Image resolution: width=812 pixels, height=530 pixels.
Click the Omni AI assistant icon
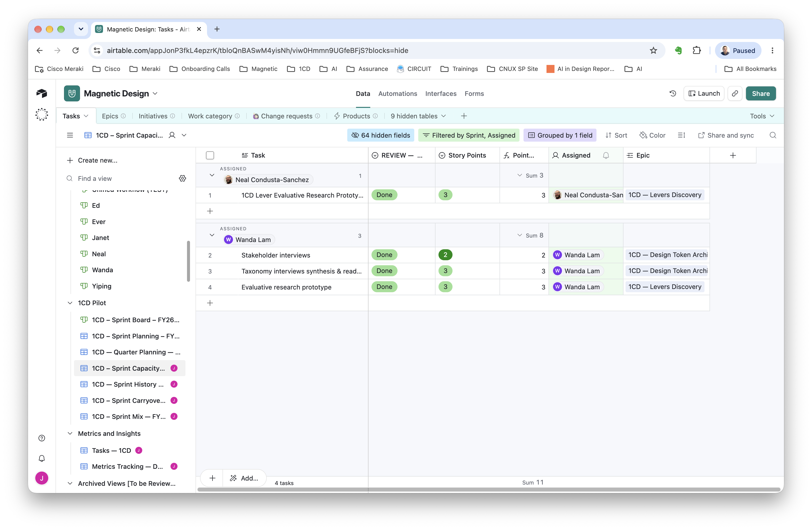point(41,115)
